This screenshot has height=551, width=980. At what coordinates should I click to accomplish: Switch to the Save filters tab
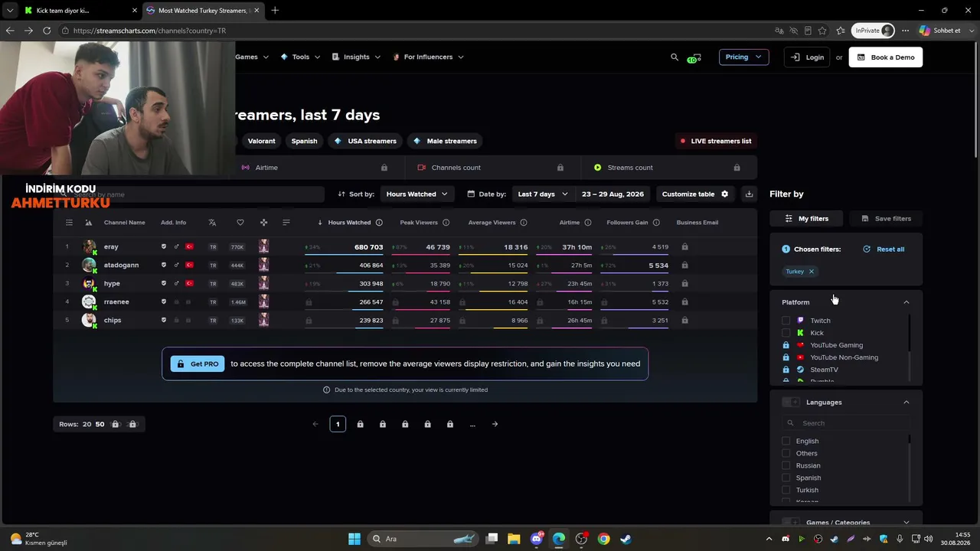point(886,219)
